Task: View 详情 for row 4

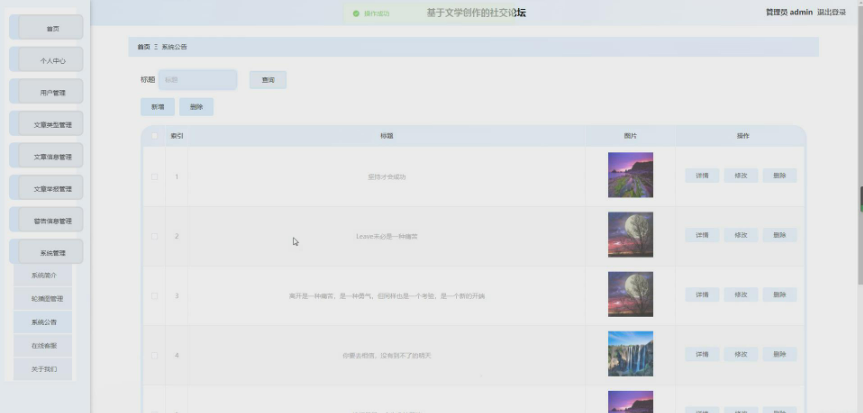Action: click(x=702, y=354)
